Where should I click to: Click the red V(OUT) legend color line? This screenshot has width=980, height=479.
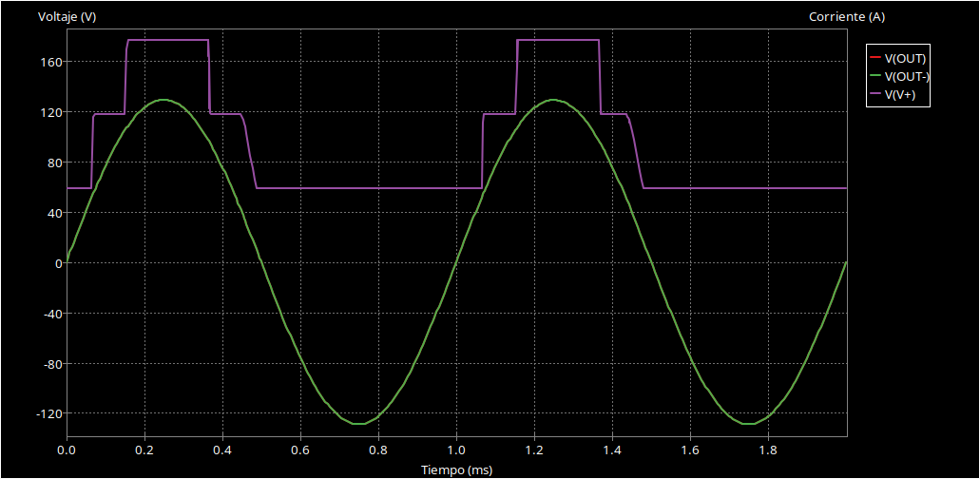point(875,58)
